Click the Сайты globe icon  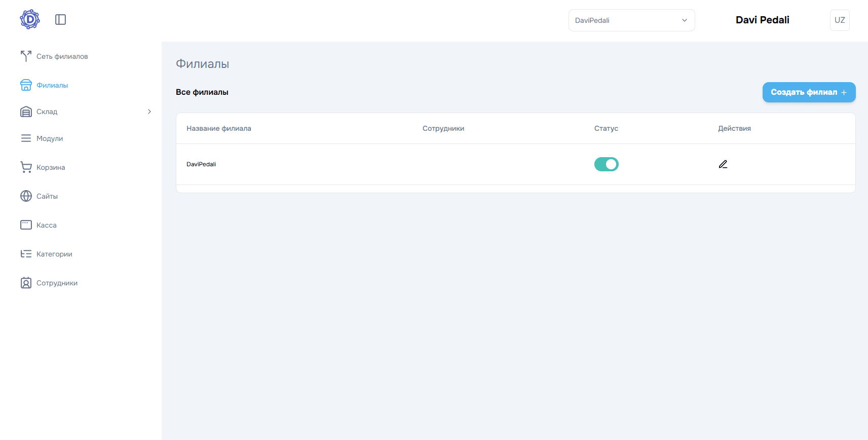[26, 196]
